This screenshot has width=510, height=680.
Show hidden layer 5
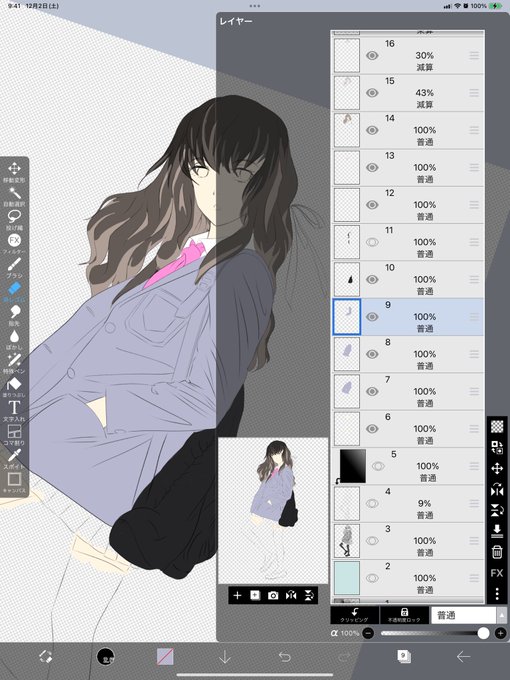(x=378, y=466)
